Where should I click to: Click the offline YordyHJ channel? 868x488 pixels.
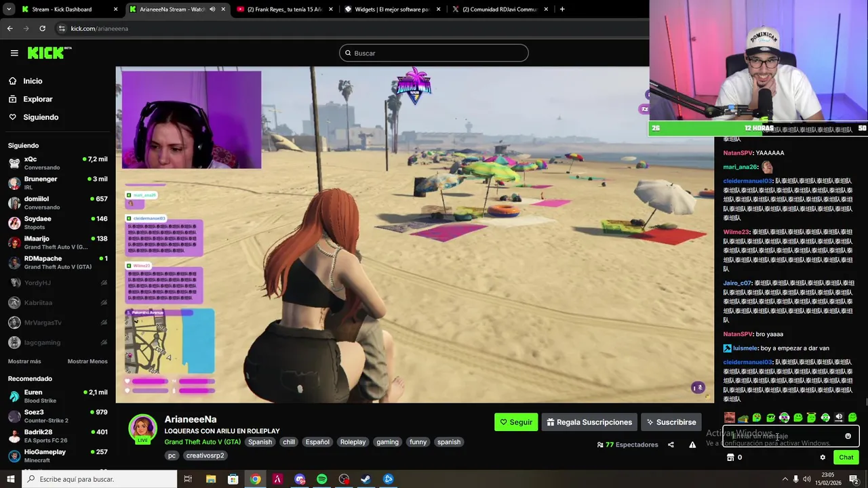point(58,283)
